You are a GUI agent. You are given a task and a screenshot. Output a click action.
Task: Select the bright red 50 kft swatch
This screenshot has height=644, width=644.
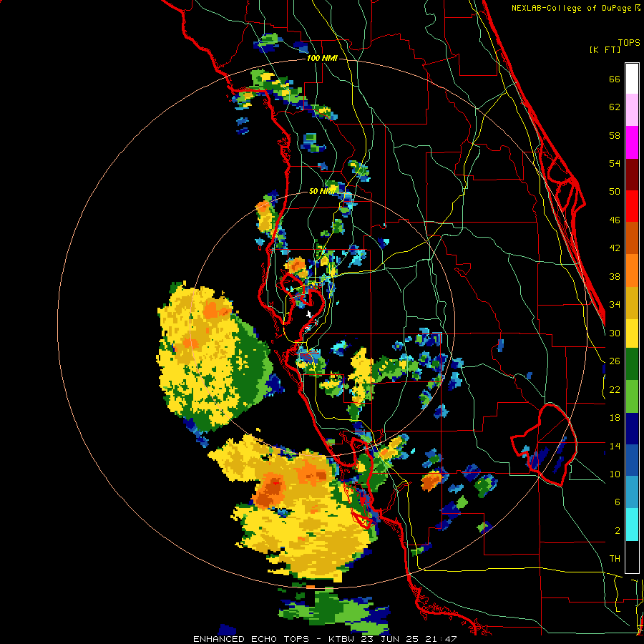632,206
